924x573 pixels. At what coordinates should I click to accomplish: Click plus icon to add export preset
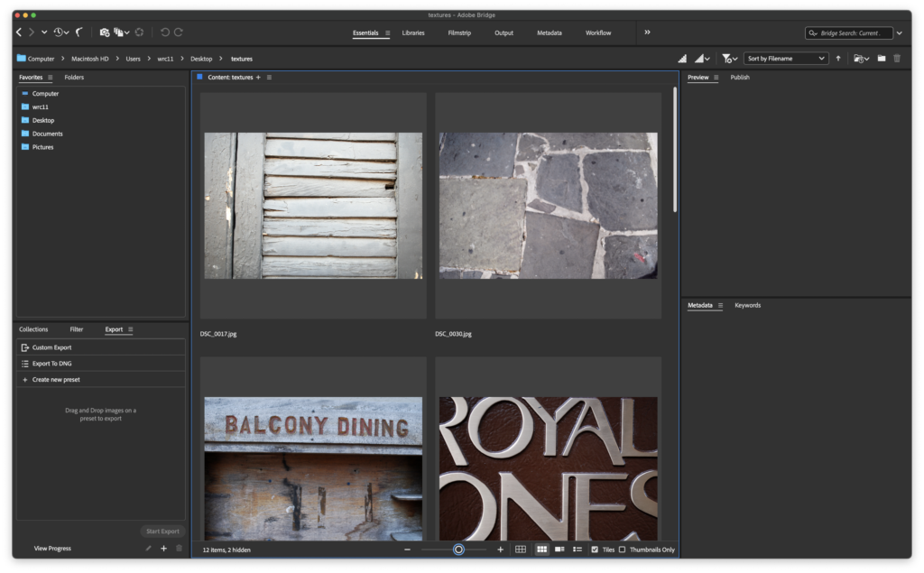coord(163,548)
